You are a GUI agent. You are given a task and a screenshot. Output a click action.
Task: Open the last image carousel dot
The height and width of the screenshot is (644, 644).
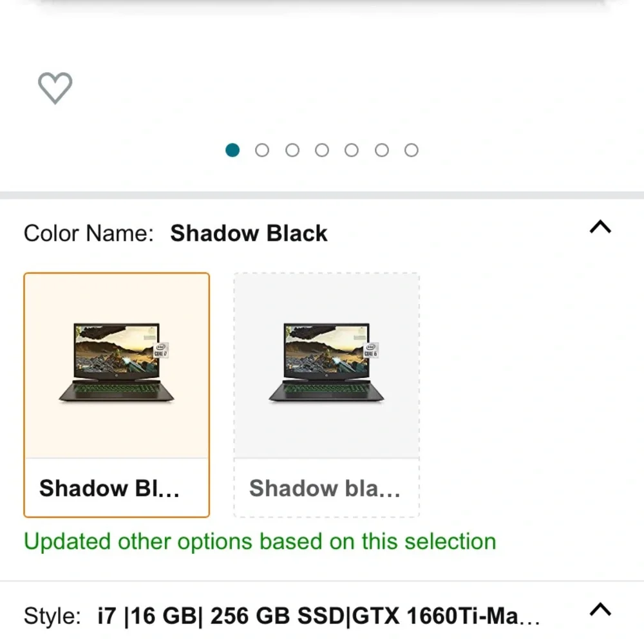pos(411,150)
